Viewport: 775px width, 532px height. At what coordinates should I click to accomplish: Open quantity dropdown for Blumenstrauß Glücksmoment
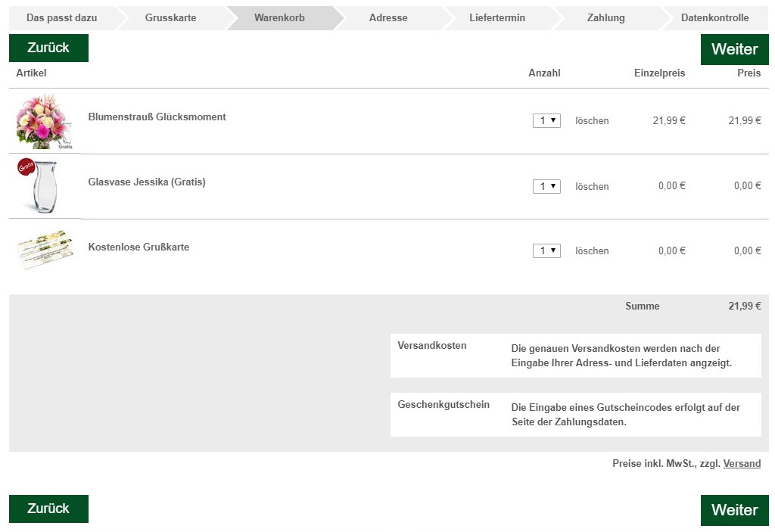[x=546, y=120]
